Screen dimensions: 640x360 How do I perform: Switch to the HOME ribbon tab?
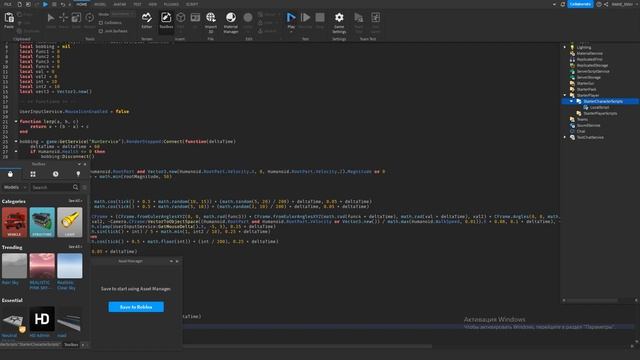click(x=82, y=4)
